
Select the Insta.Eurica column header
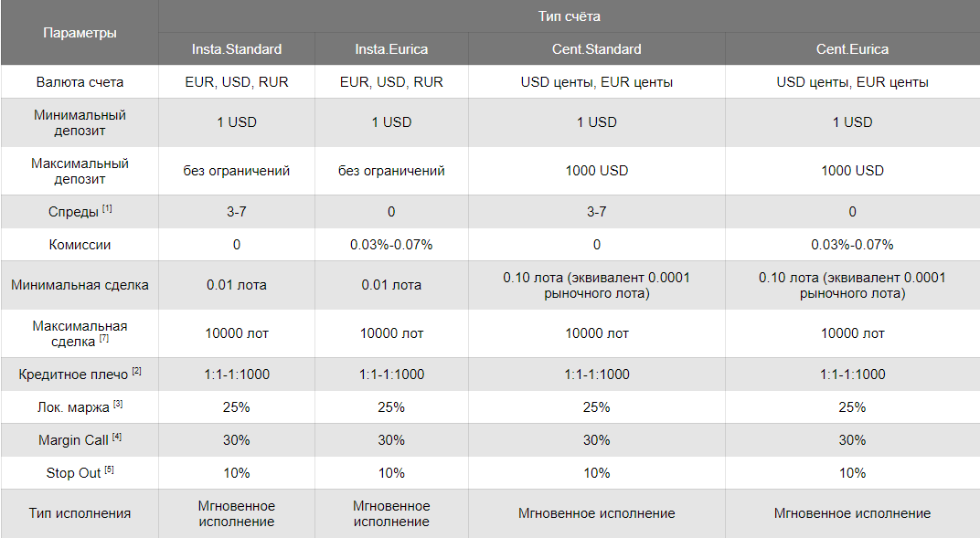391,48
